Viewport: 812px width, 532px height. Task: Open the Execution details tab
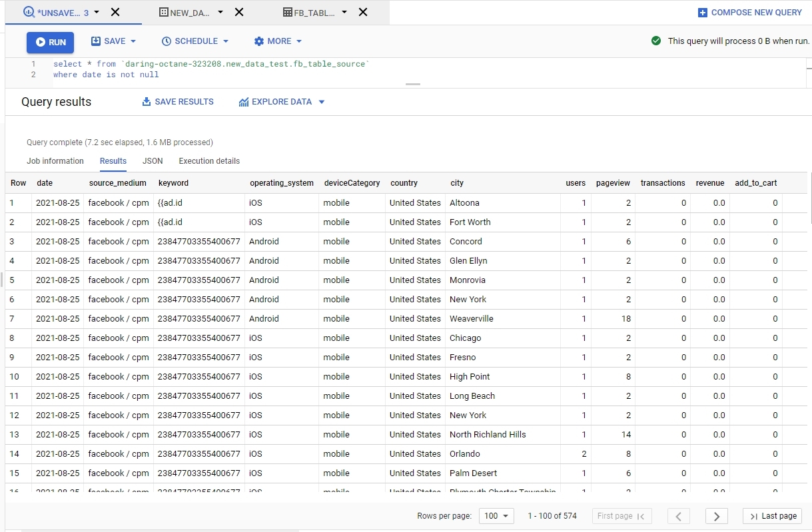tap(209, 161)
